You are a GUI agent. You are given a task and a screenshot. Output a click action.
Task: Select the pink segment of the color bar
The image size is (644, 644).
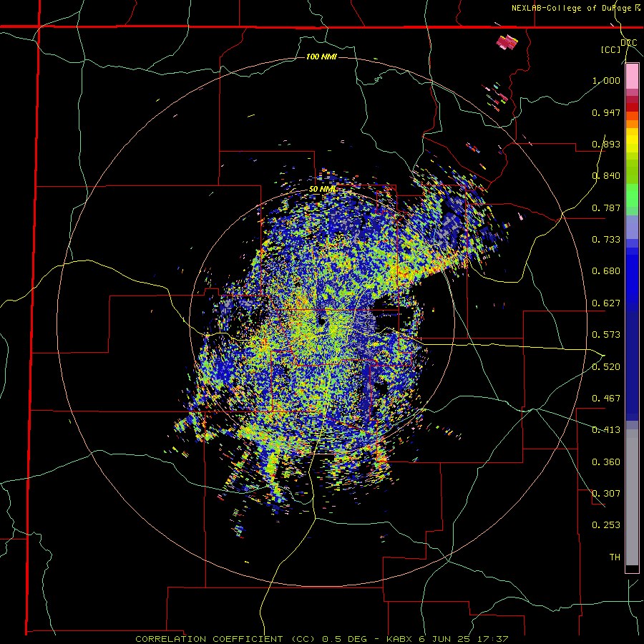point(632,77)
